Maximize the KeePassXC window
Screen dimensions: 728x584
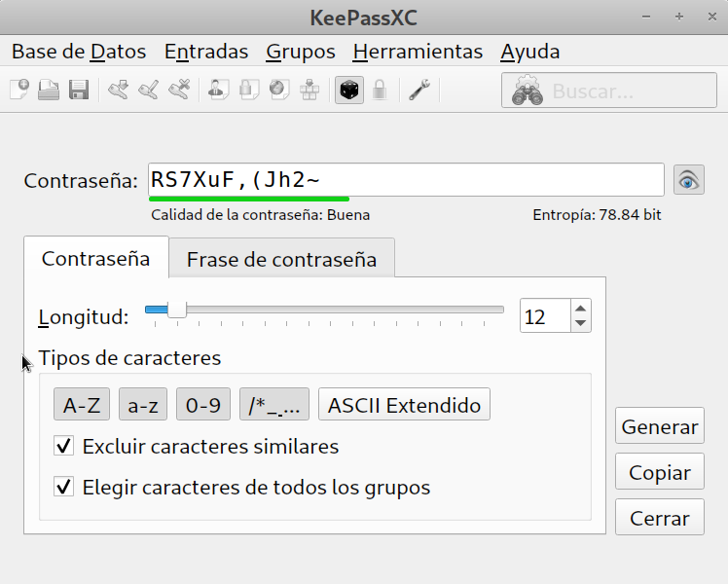pos(679,17)
